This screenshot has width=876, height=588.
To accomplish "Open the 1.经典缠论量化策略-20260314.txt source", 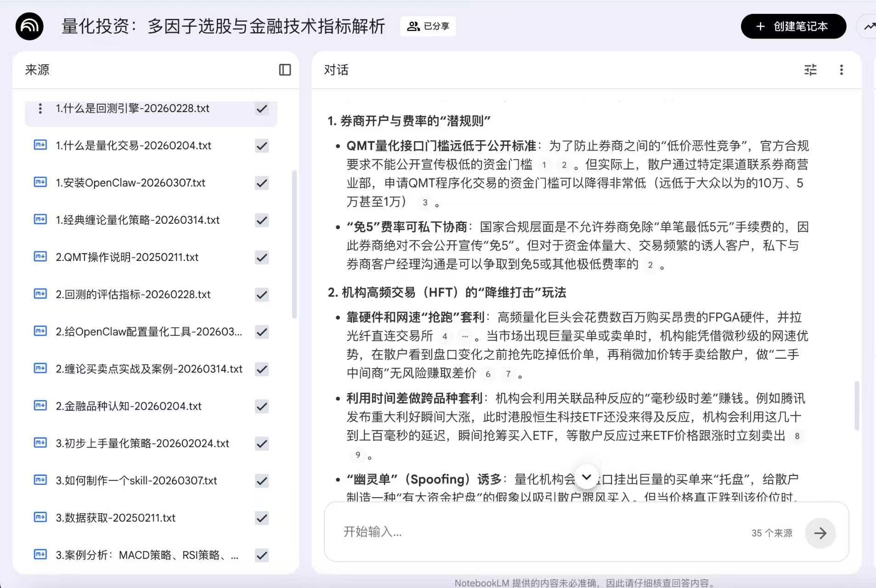I will 137,220.
